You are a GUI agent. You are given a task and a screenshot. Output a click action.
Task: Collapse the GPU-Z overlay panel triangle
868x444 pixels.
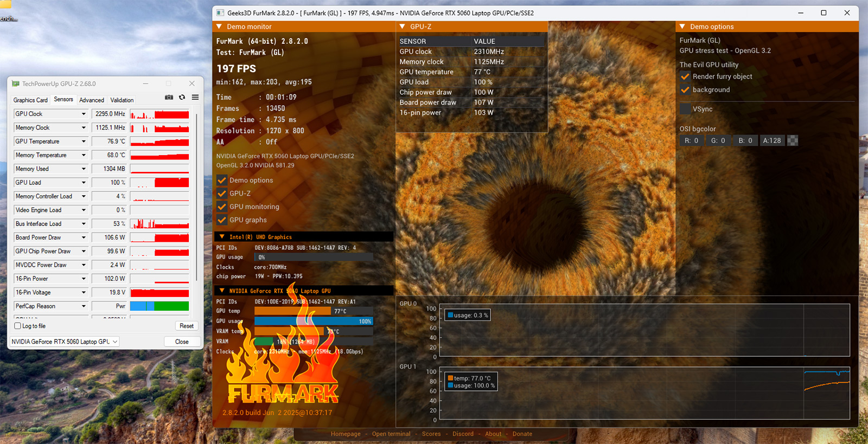403,27
